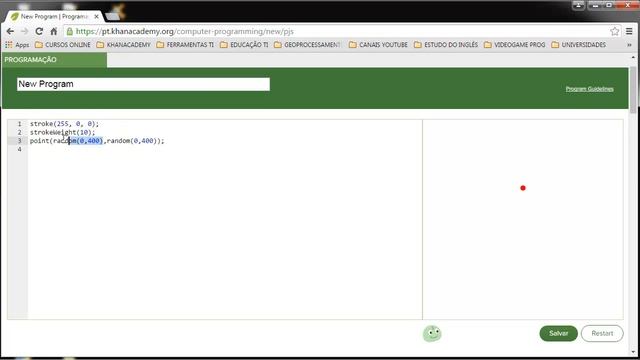The height and width of the screenshot is (360, 640).
Task: Click the browser forward arrow
Action: pyautogui.click(x=24, y=31)
